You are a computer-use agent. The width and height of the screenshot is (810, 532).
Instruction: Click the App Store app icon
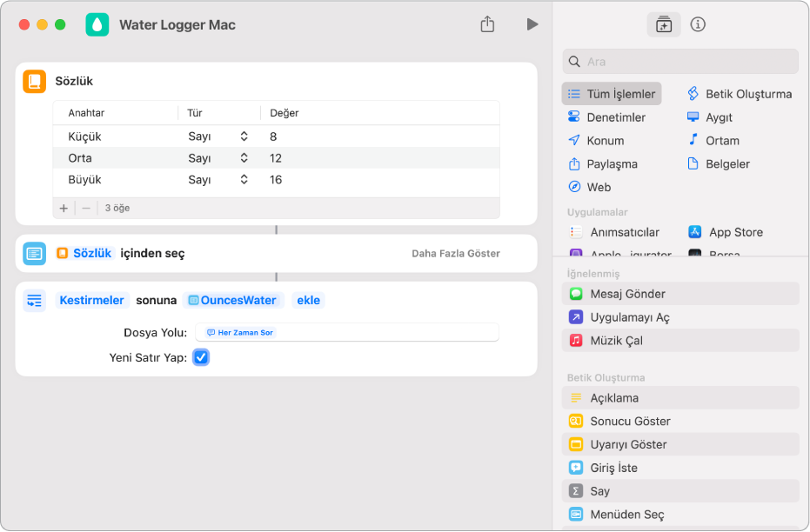(x=694, y=232)
